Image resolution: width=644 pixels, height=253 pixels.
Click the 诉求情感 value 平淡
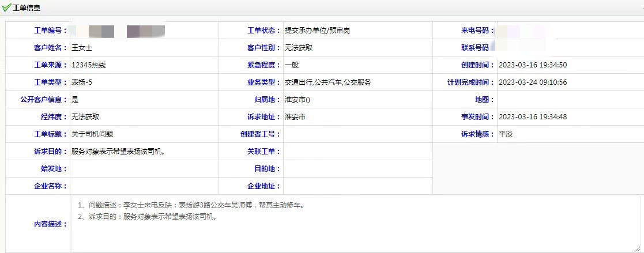[506, 134]
